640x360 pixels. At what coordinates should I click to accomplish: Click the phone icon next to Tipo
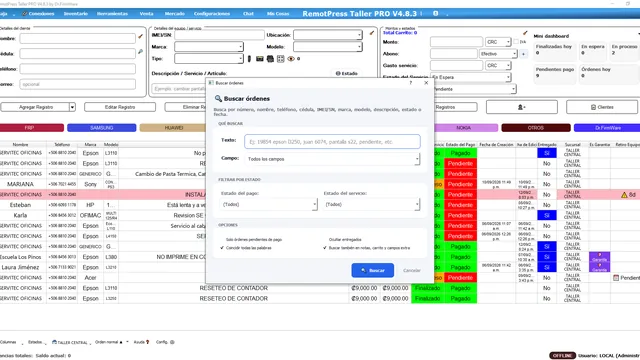coord(249,59)
